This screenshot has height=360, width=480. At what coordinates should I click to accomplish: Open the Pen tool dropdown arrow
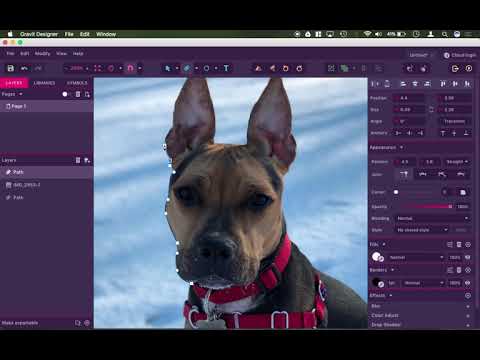(196, 68)
